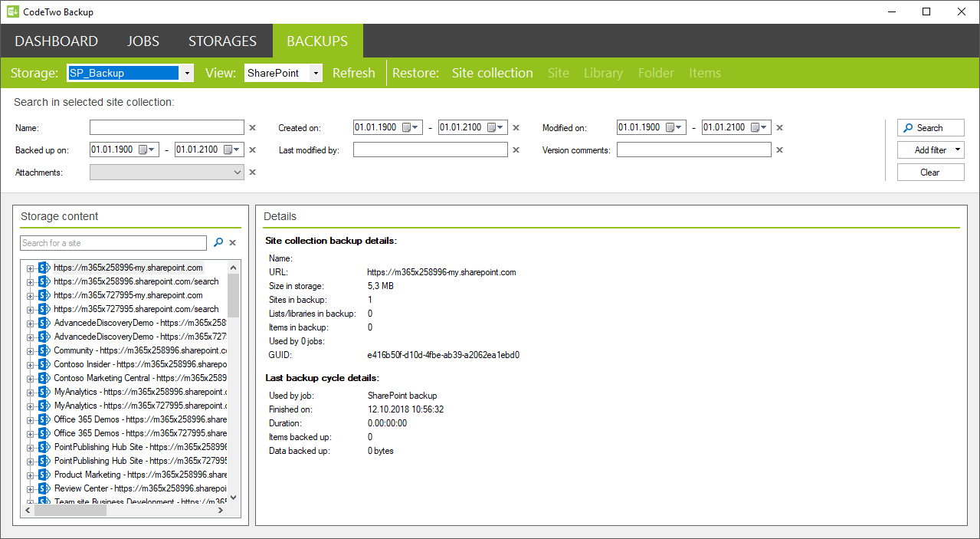Click SharePoint icon of Community site
This screenshot has height=539, width=980.
[44, 350]
